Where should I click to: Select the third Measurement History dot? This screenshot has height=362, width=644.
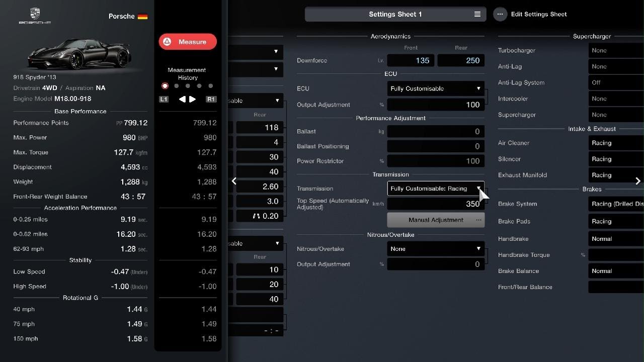[188, 86]
